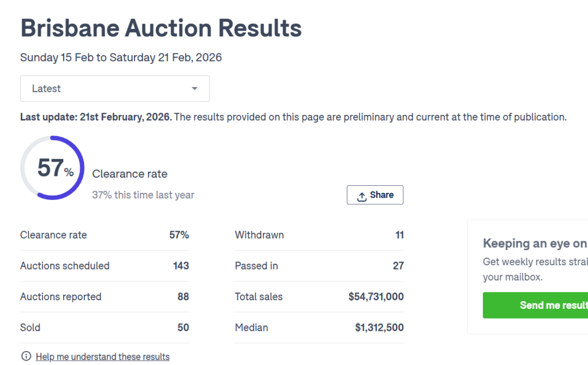Click the Median price $1,312,500

coord(379,327)
